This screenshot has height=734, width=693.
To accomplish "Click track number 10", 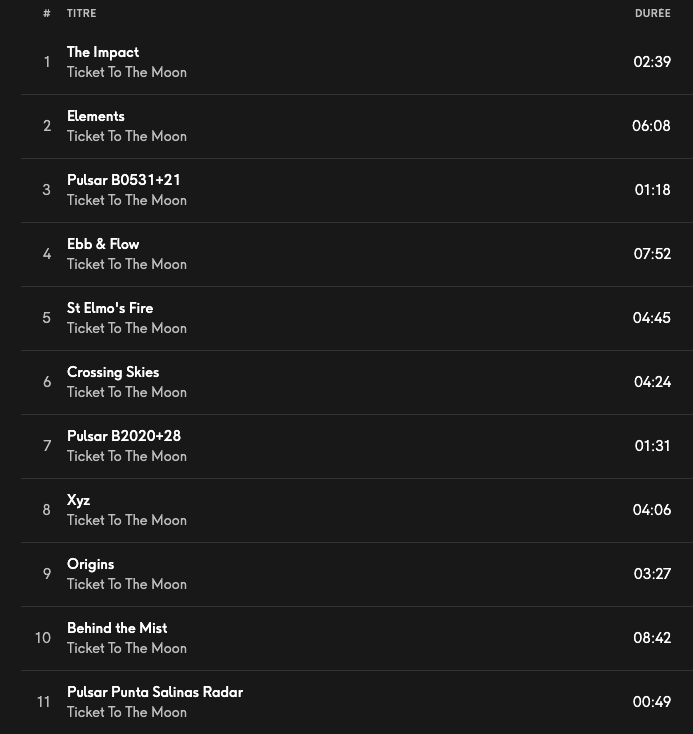I will (x=43, y=638).
